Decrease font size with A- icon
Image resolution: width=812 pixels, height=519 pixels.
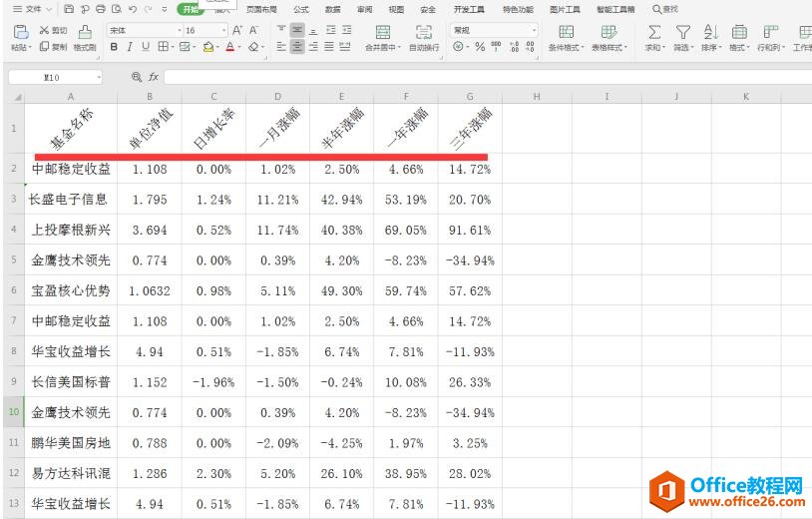253,31
